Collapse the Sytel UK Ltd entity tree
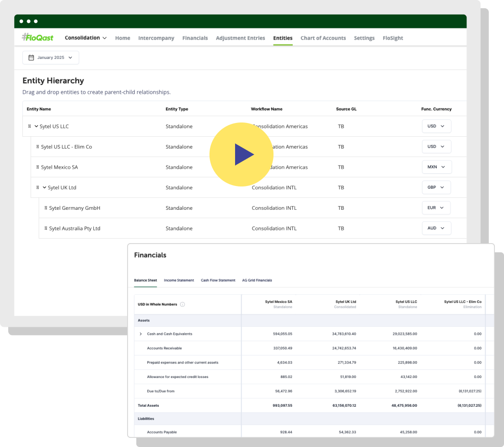The height and width of the screenshot is (447, 504). [x=44, y=187]
